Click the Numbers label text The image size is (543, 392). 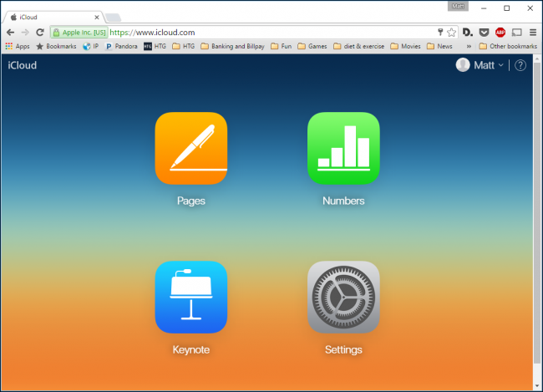[343, 201]
